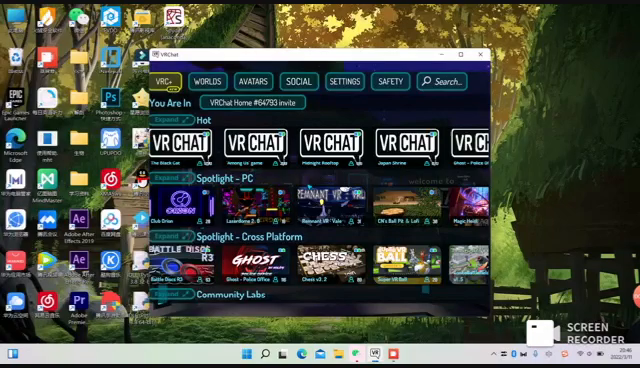Open the blue K music player shortcut

click(x=110, y=264)
